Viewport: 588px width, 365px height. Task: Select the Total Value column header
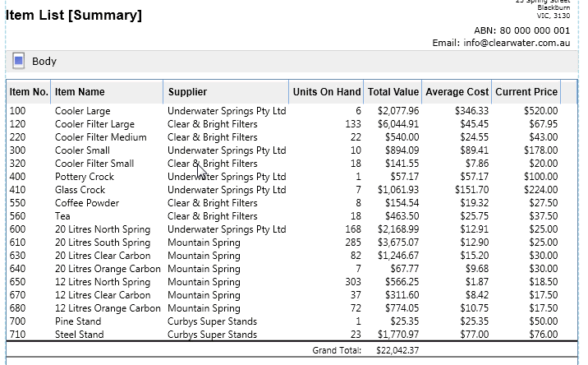click(393, 92)
